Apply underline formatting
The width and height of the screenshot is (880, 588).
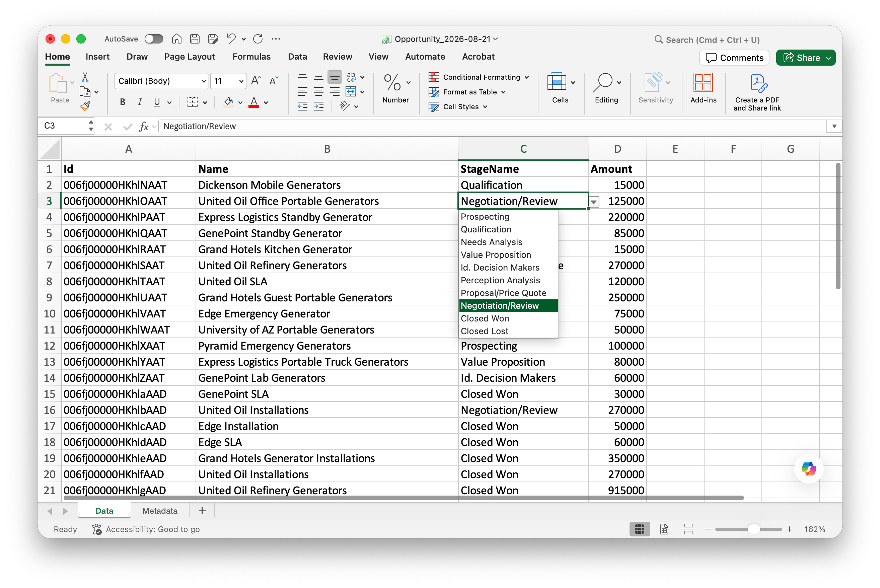coord(157,102)
